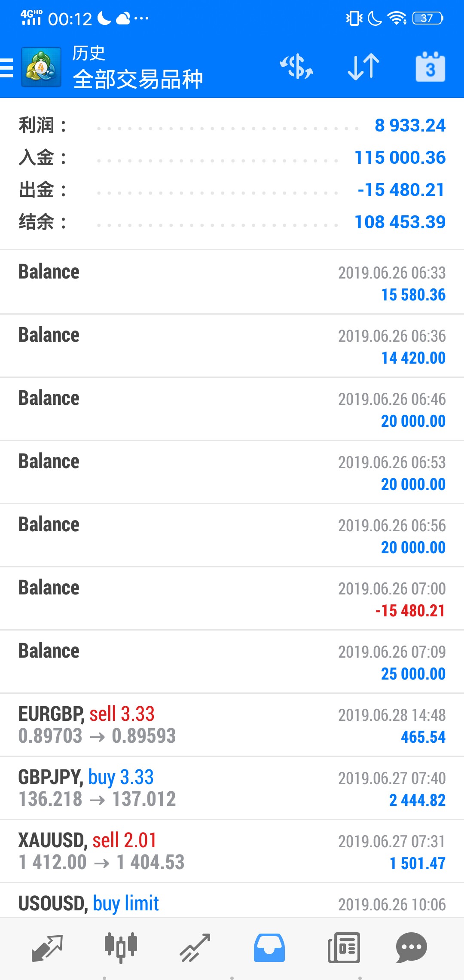Select the EURGBP sell 3.33 trade
The height and width of the screenshot is (980, 464).
(x=232, y=725)
